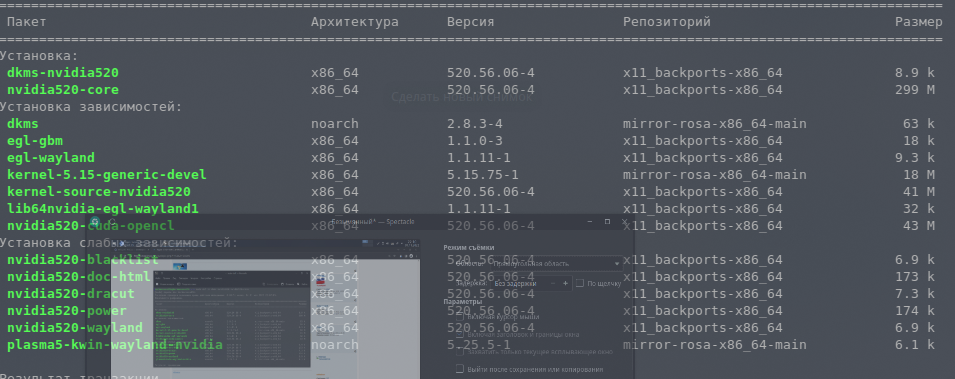Click the Spectacle app icon in title bar
This screenshot has height=379, width=955.
[95, 222]
